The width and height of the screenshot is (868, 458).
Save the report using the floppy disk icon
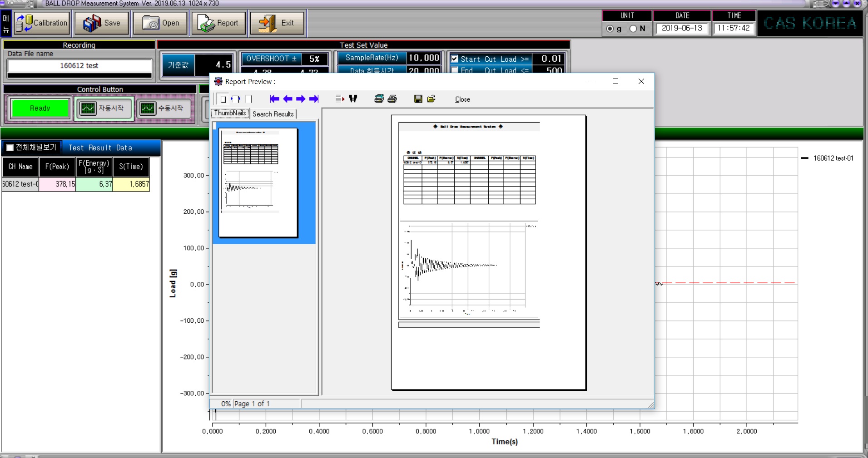pos(418,99)
